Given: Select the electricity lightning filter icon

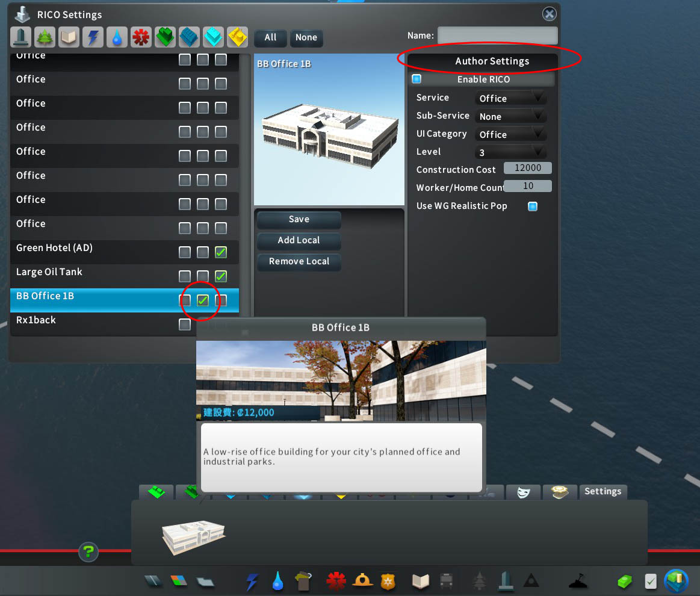Looking at the screenshot, I should pyautogui.click(x=93, y=37).
